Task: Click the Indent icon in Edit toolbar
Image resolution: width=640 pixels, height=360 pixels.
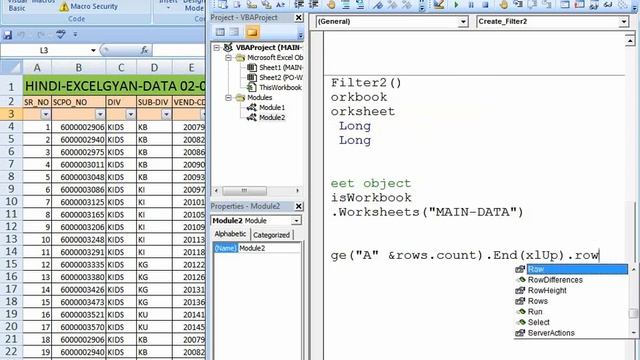Action: pos(299,4)
